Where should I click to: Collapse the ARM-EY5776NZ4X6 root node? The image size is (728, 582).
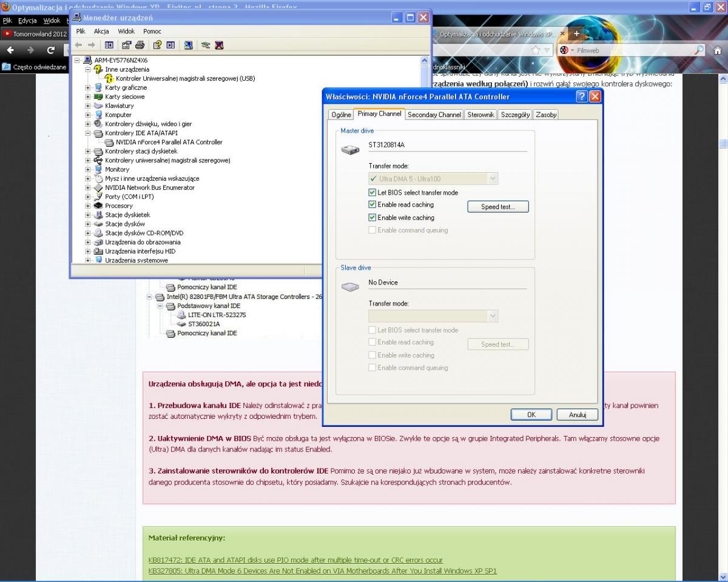(x=77, y=61)
